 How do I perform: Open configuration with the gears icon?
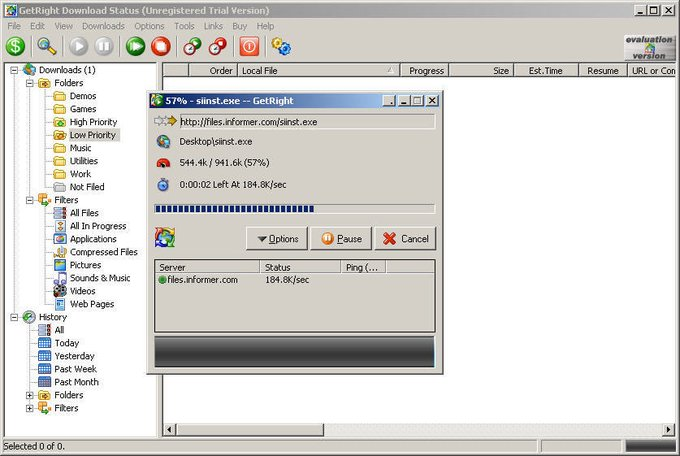coord(281,46)
